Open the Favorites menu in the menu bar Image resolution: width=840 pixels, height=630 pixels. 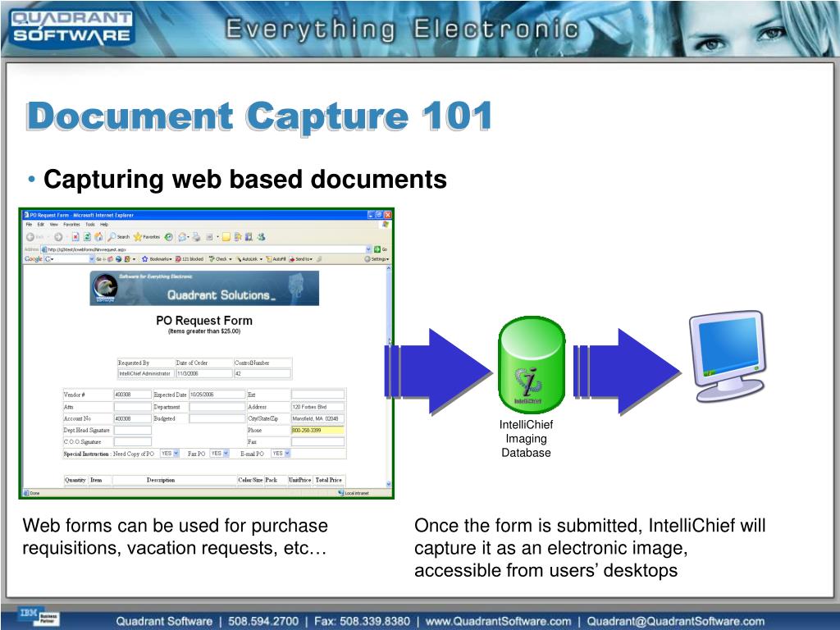71,225
